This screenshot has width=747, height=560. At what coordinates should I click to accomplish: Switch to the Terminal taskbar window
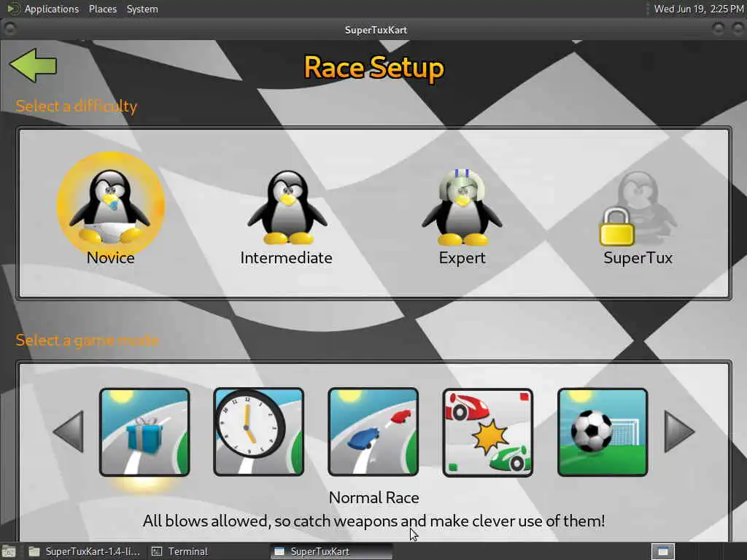click(x=180, y=551)
